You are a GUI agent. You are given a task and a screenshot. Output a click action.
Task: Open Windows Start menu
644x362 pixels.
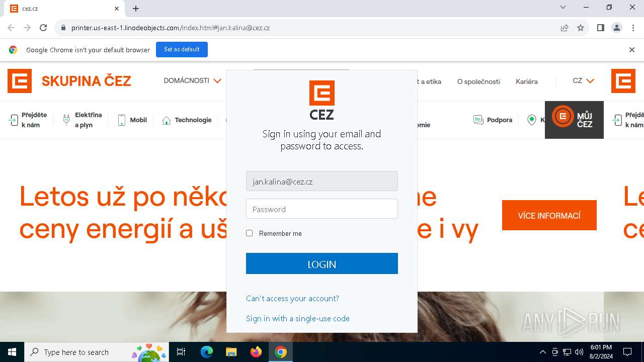(x=12, y=352)
